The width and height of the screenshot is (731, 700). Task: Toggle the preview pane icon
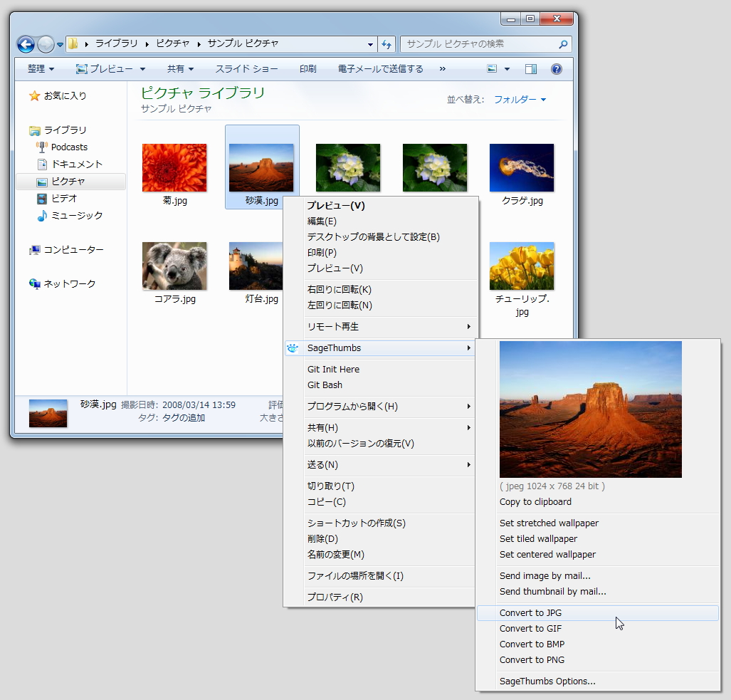pos(529,68)
